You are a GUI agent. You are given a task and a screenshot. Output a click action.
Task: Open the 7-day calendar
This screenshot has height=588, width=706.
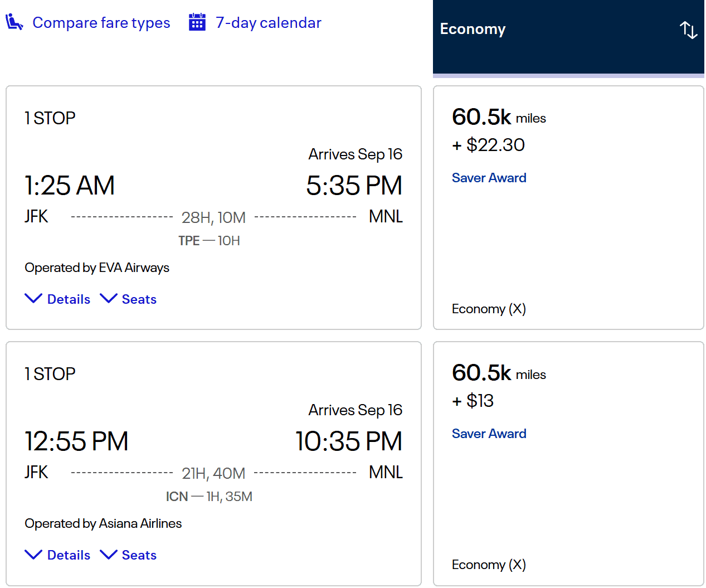click(x=269, y=22)
